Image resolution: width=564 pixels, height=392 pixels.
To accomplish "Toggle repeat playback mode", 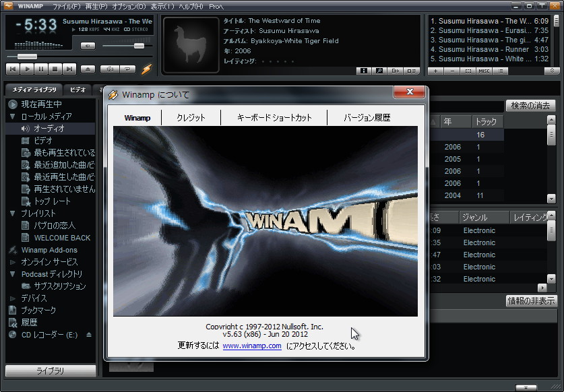I will coord(126,69).
